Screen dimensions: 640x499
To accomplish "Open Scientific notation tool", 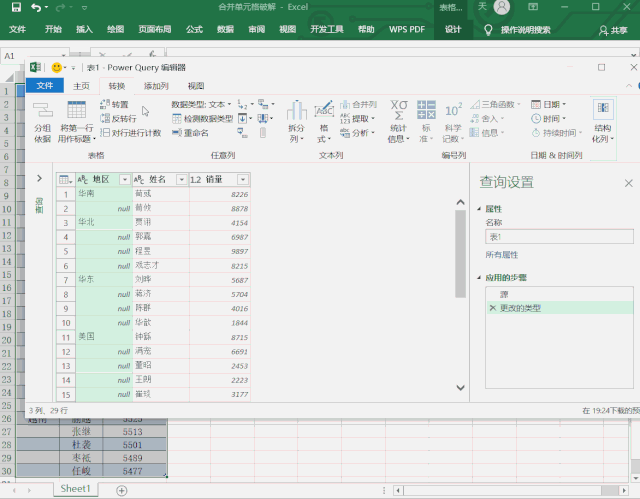I will [x=453, y=121].
